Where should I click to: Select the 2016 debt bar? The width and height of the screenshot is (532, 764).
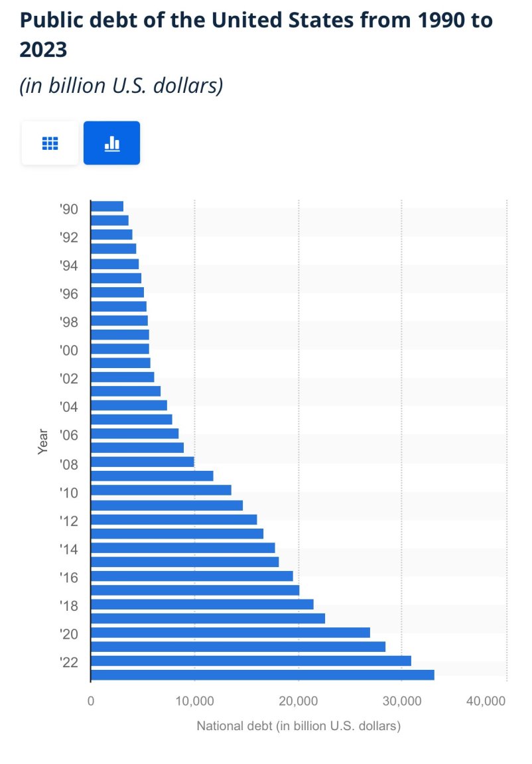[x=191, y=576]
